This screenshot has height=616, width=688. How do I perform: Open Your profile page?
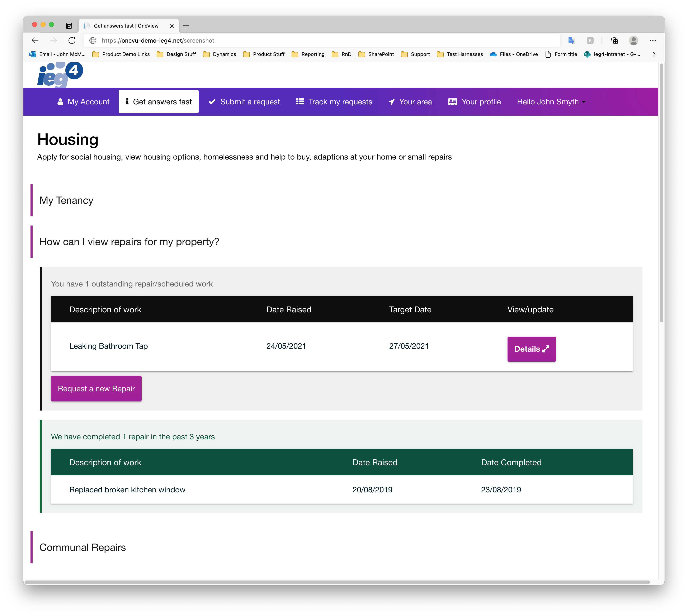475,102
